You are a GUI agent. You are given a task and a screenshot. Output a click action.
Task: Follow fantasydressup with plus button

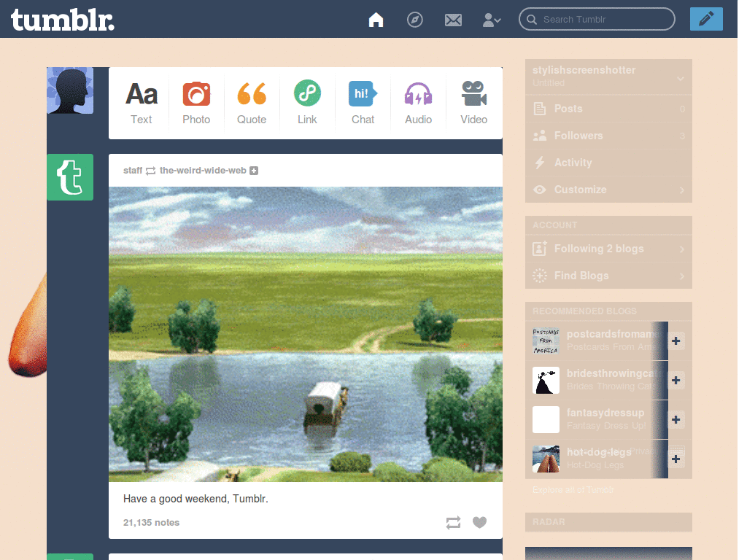click(x=676, y=419)
